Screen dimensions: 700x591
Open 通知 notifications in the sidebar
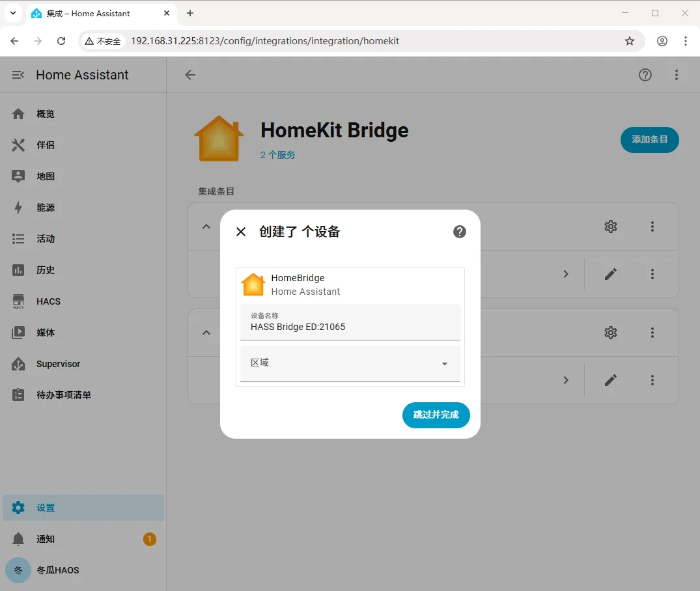click(83, 539)
